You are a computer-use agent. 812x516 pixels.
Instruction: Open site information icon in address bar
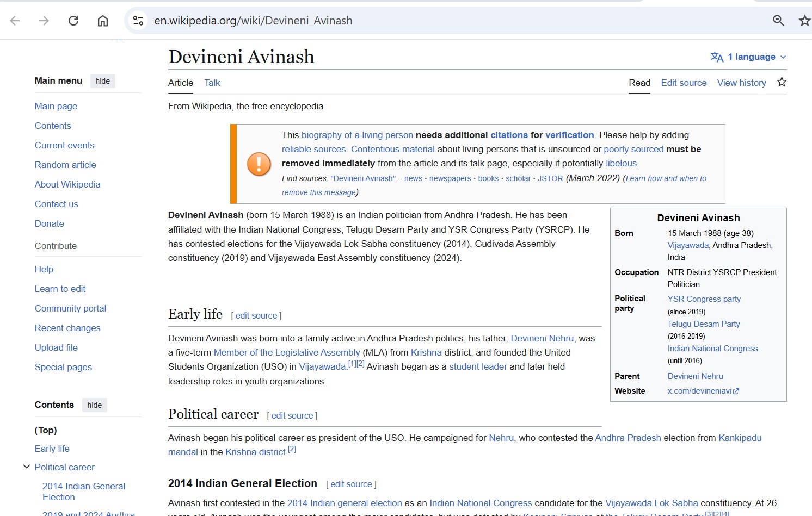coord(138,21)
